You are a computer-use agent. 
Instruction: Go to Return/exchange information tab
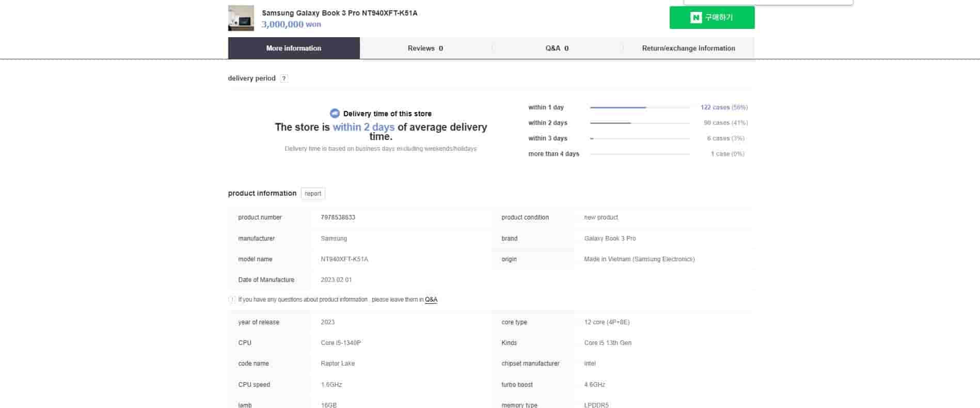[x=688, y=48]
